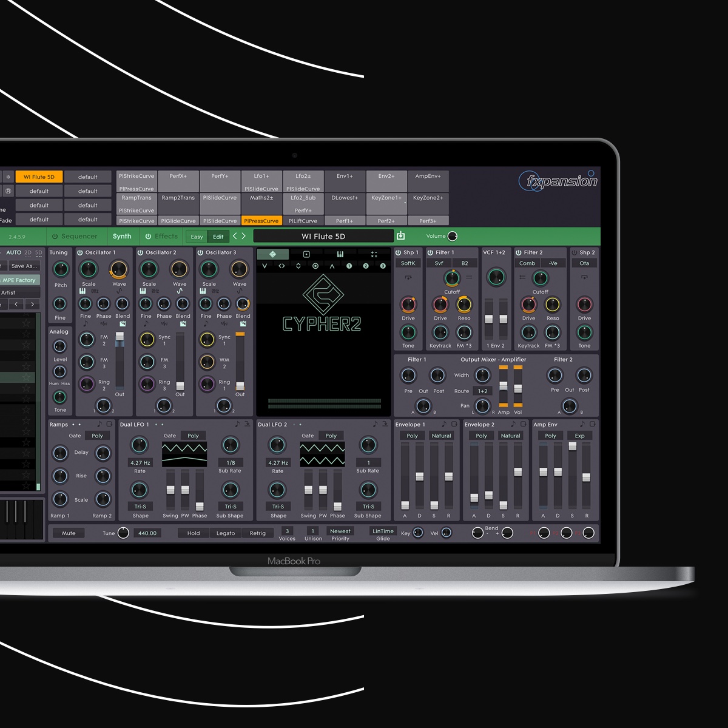Adjust the Envelope 1 Decay slider
Image resolution: width=728 pixels, height=728 pixels.
pos(419,476)
